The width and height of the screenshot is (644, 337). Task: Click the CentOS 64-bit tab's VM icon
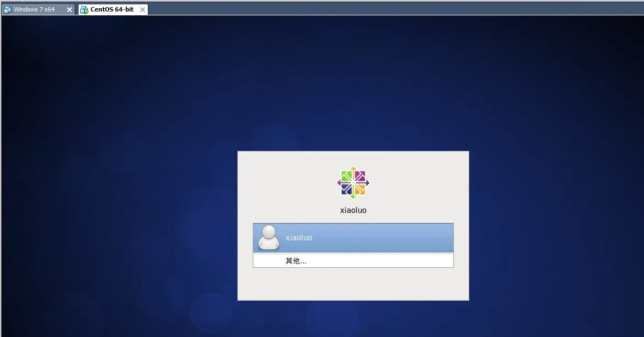point(84,10)
